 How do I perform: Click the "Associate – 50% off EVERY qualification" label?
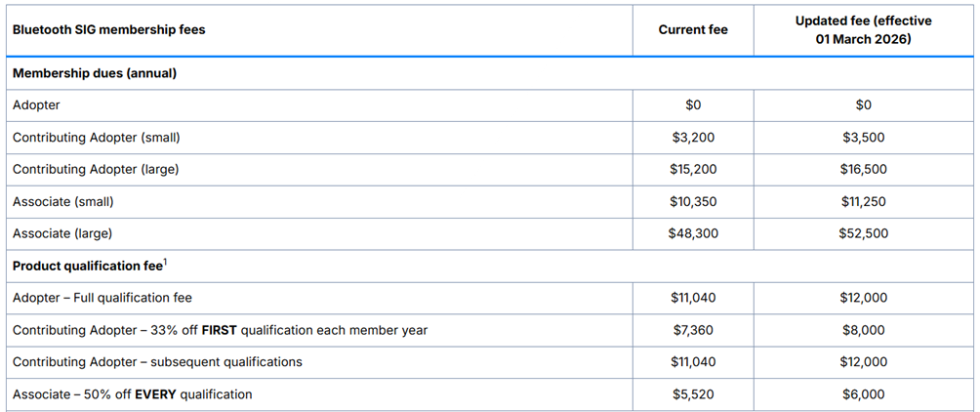point(132,394)
